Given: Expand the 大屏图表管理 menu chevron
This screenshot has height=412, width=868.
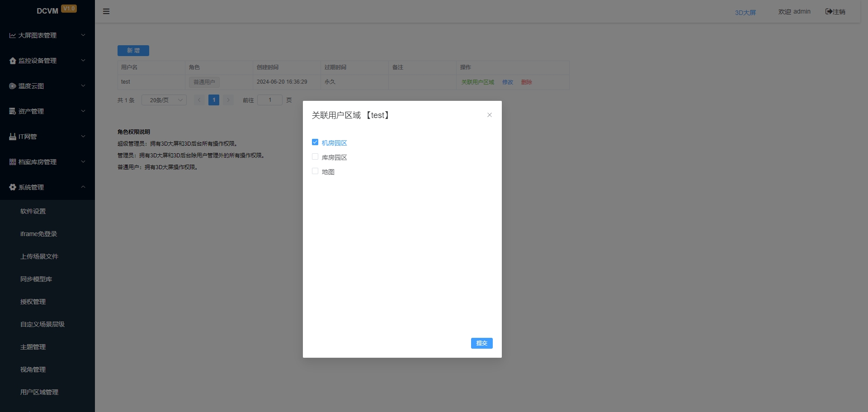Looking at the screenshot, I should (83, 35).
